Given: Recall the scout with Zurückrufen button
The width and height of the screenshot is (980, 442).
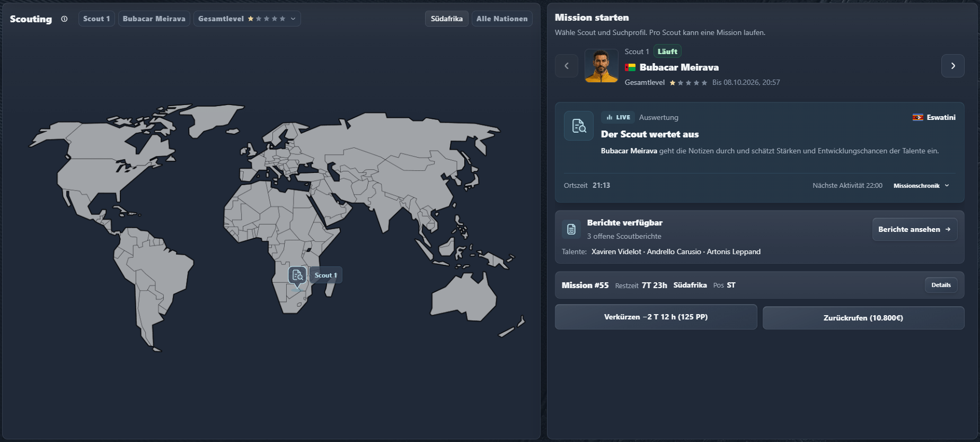Looking at the screenshot, I should 863,318.
